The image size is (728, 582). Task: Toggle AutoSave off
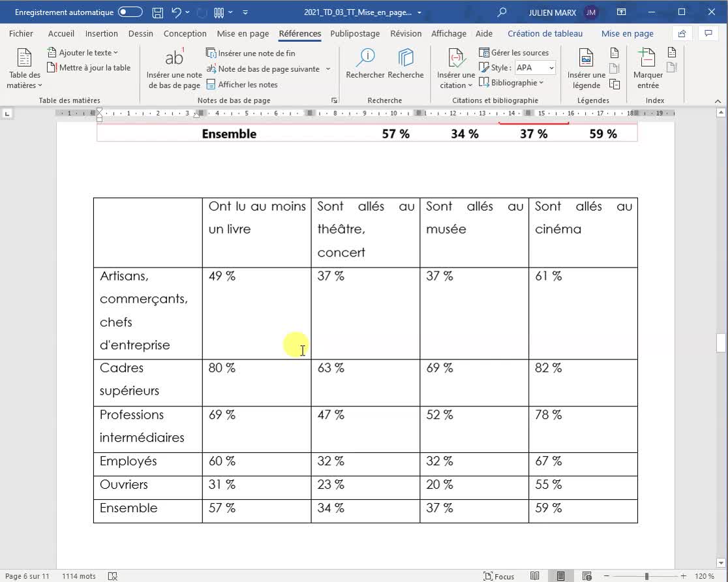click(x=129, y=12)
